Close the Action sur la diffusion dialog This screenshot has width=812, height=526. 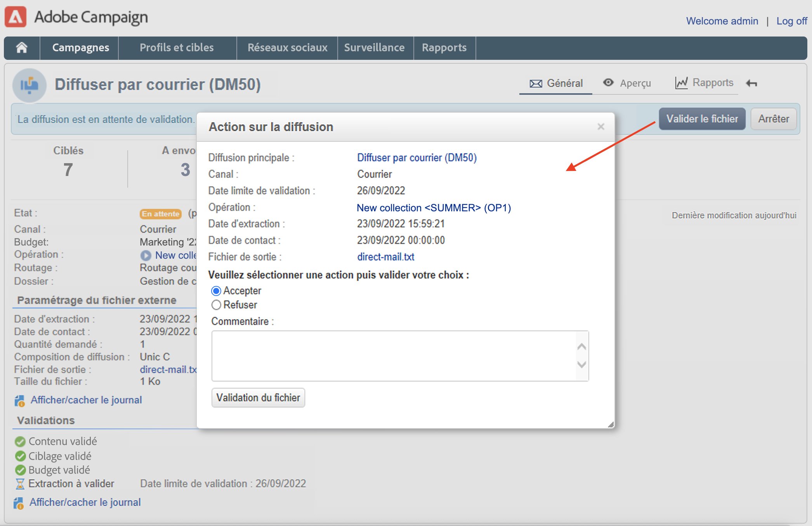click(x=600, y=127)
